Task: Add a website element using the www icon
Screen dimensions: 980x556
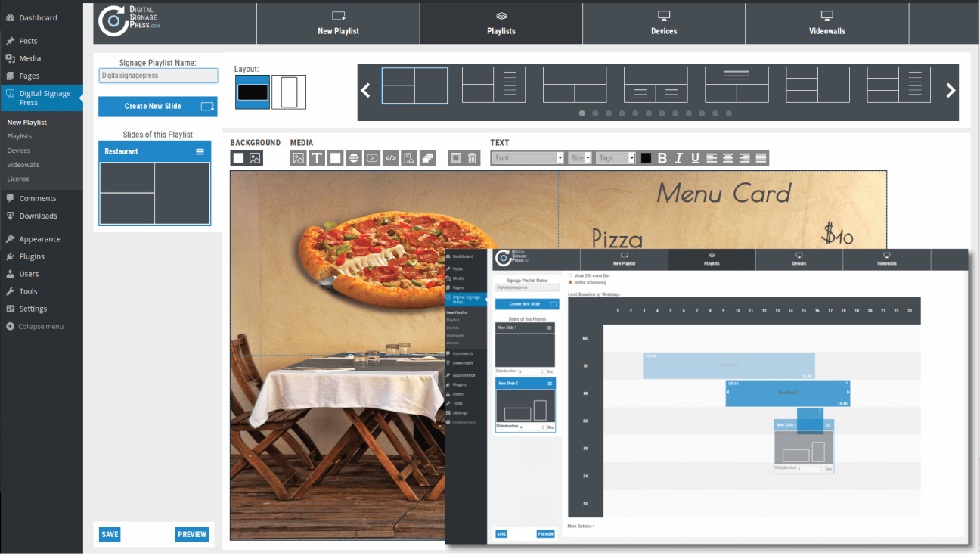Action: (354, 157)
